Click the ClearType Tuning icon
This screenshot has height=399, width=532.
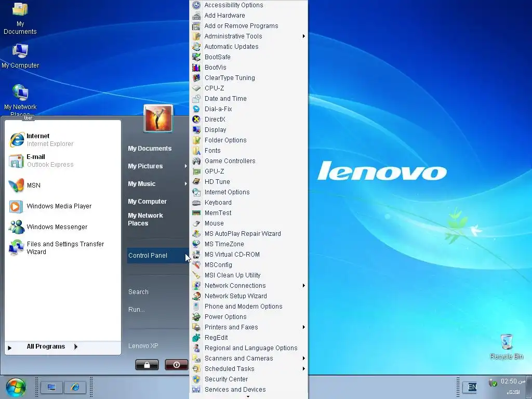196,78
